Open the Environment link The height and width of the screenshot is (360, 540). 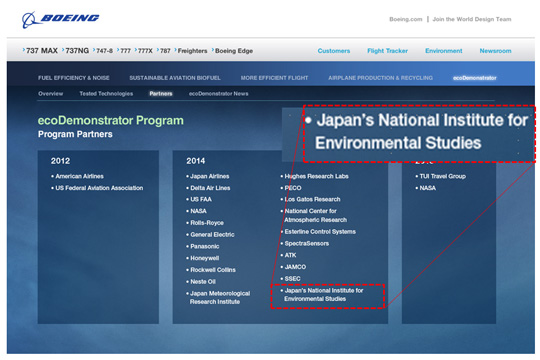444,51
